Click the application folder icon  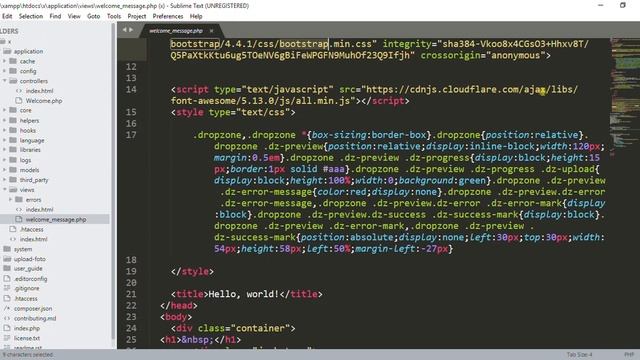pyautogui.click(x=7, y=51)
